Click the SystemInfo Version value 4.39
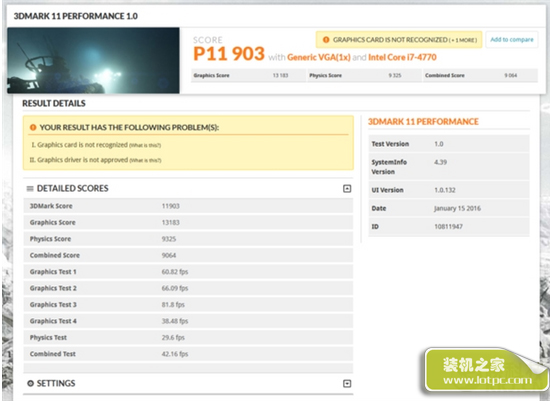Screen dimensions: 550x405 click(441, 162)
